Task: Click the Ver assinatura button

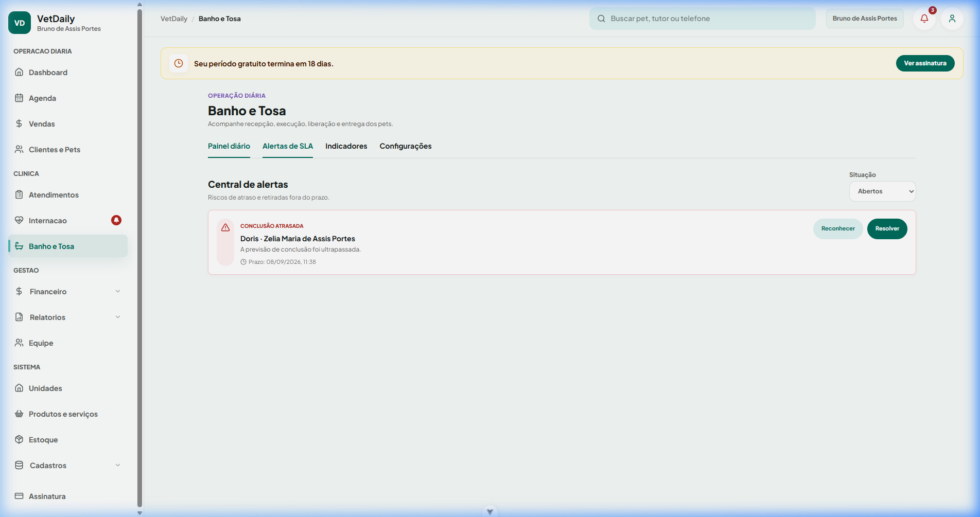Action: point(925,63)
